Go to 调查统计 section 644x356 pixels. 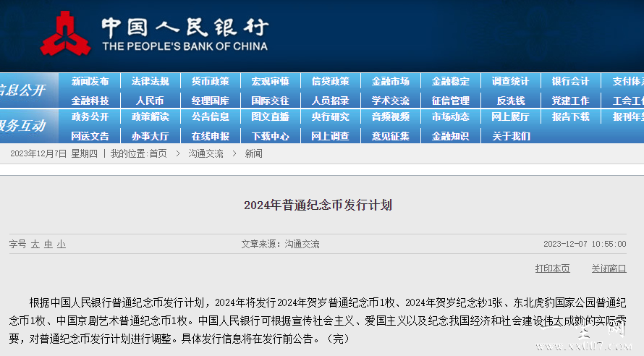tap(511, 81)
